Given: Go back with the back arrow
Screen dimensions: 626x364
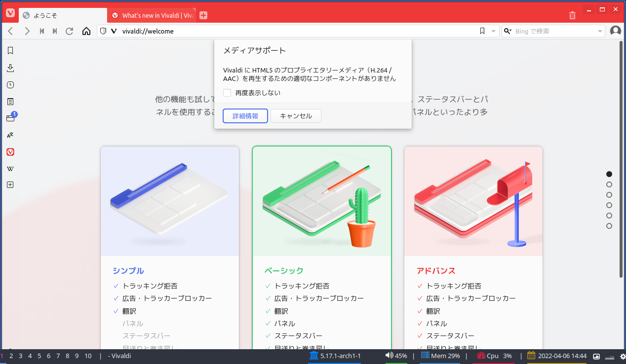Looking at the screenshot, I should [11, 31].
